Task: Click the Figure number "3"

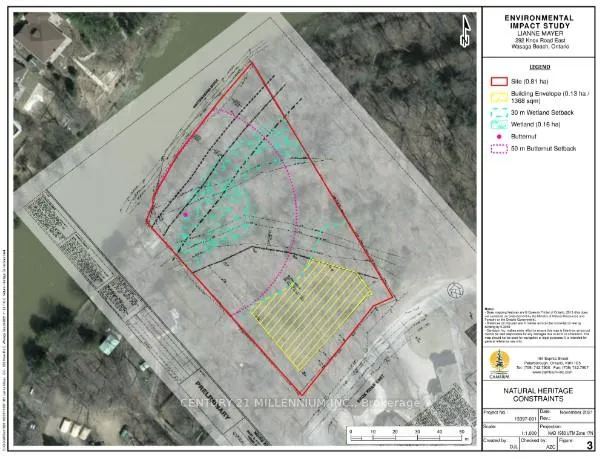Action: coord(589,446)
